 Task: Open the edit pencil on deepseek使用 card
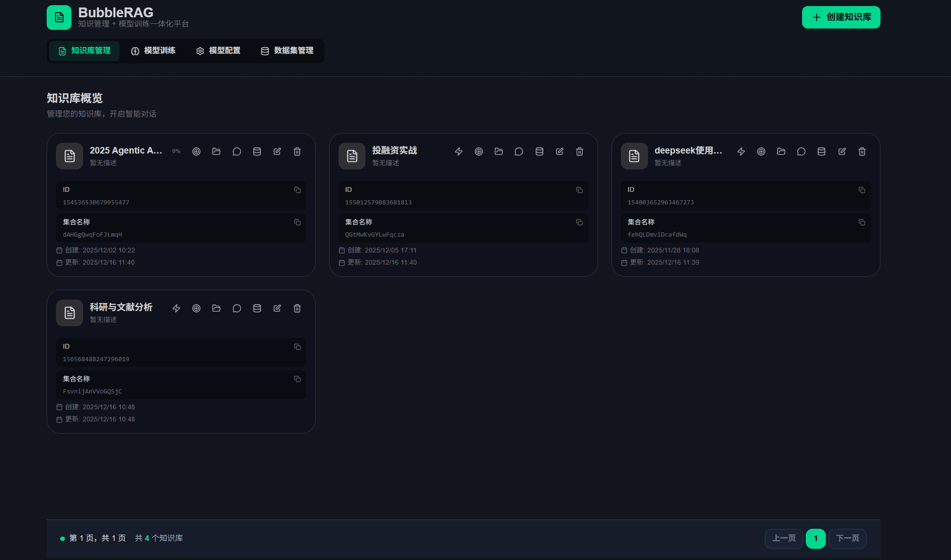(842, 151)
